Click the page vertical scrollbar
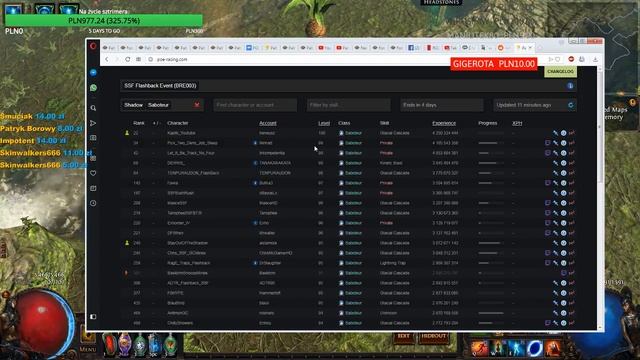Screen dimensions: 640x360 (600, 127)
